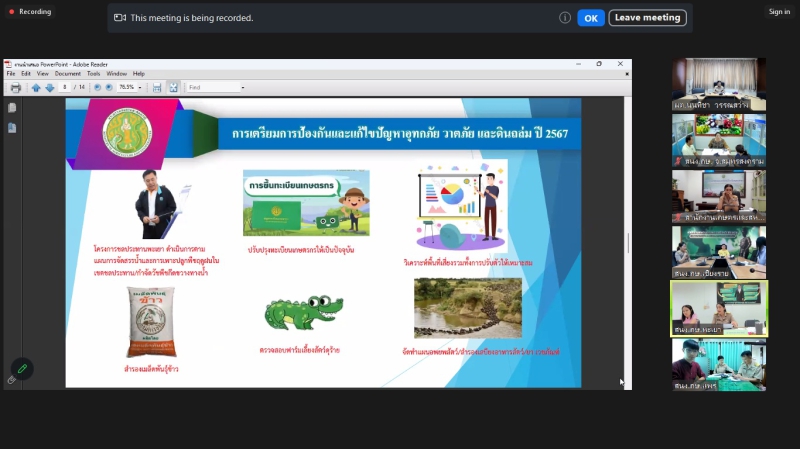Open the File menu
This screenshot has width=800, height=449.
point(11,73)
